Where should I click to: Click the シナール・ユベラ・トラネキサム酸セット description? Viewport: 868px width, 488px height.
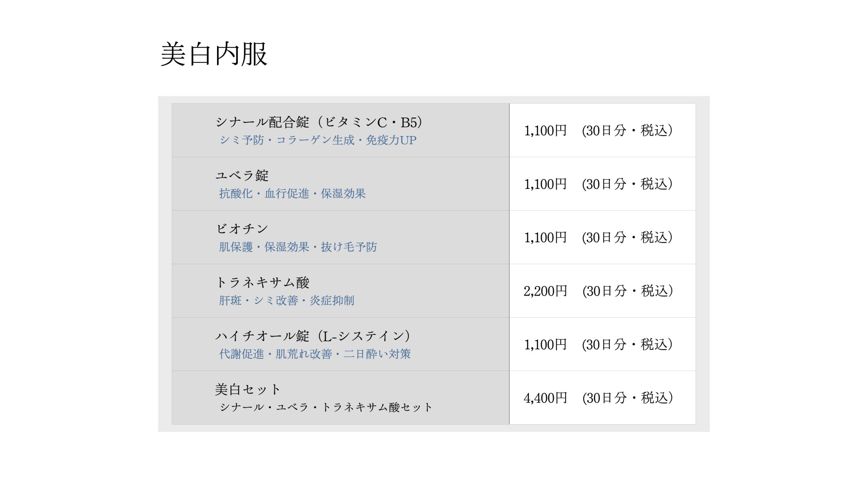point(326,408)
